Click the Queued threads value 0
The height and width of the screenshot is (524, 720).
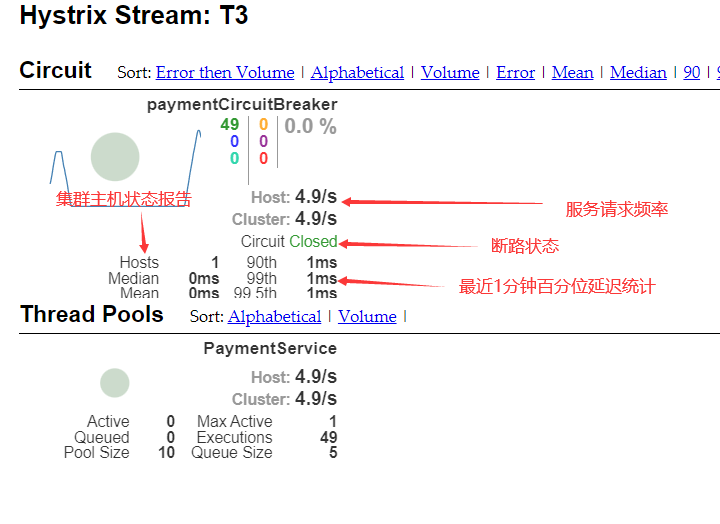tap(171, 437)
